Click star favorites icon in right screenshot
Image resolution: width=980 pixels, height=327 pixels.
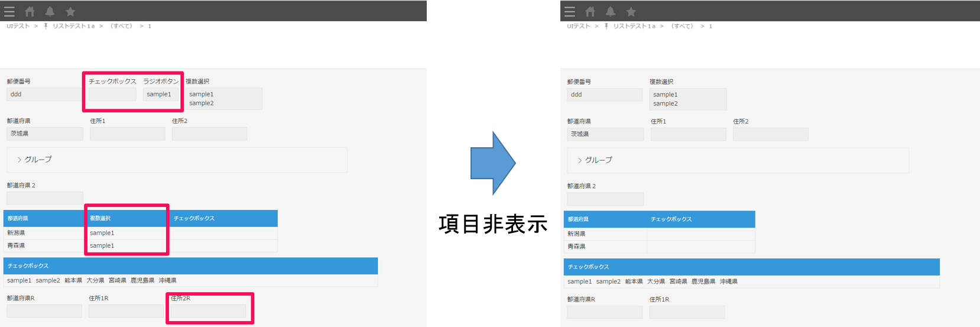click(631, 11)
